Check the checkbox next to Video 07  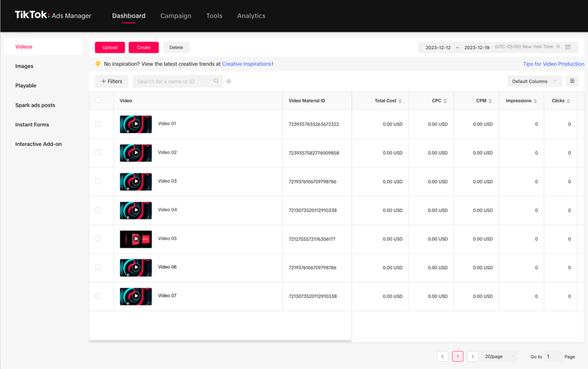98,296
